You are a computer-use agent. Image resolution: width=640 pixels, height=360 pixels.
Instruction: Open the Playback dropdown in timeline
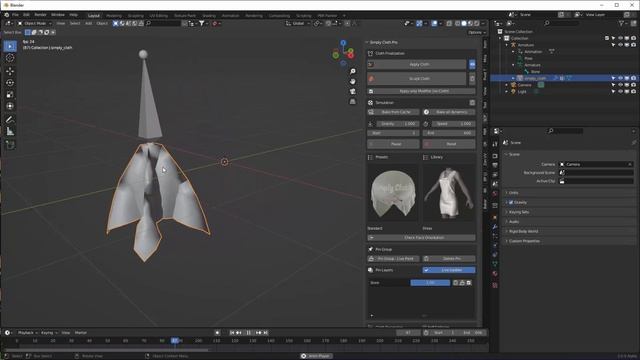pyautogui.click(x=27, y=333)
